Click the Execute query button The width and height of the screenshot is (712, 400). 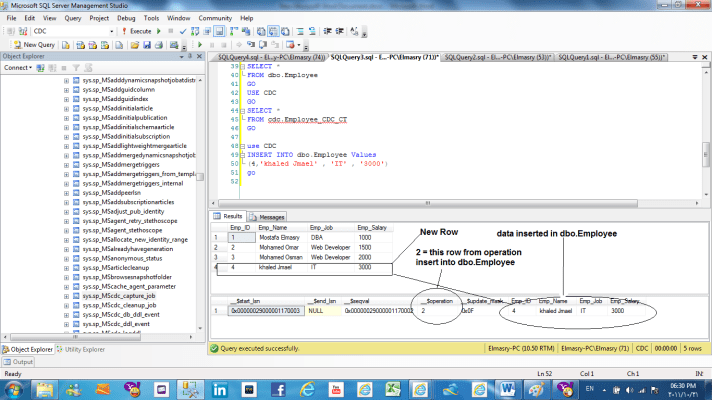pyautogui.click(x=138, y=31)
